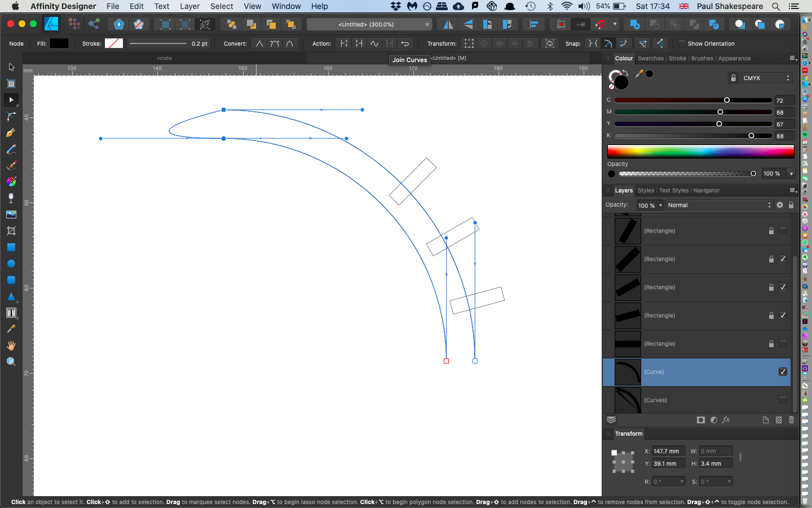This screenshot has width=812, height=508.
Task: Toggle the snapping magnet button
Action: pyautogui.click(x=601, y=24)
